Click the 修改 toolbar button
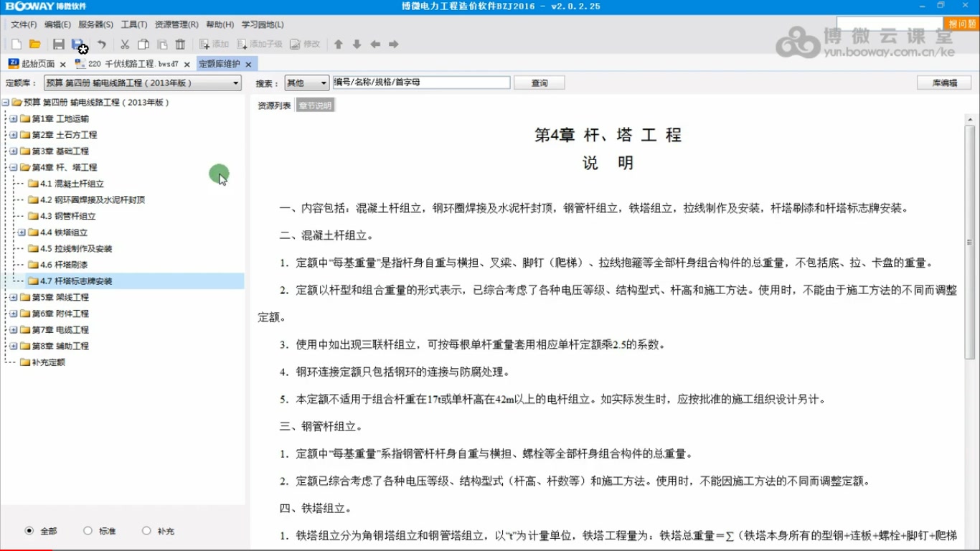This screenshot has height=551, width=980. pyautogui.click(x=305, y=44)
